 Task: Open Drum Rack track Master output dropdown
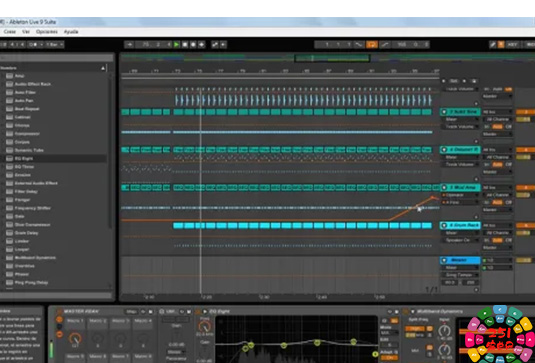(x=497, y=248)
